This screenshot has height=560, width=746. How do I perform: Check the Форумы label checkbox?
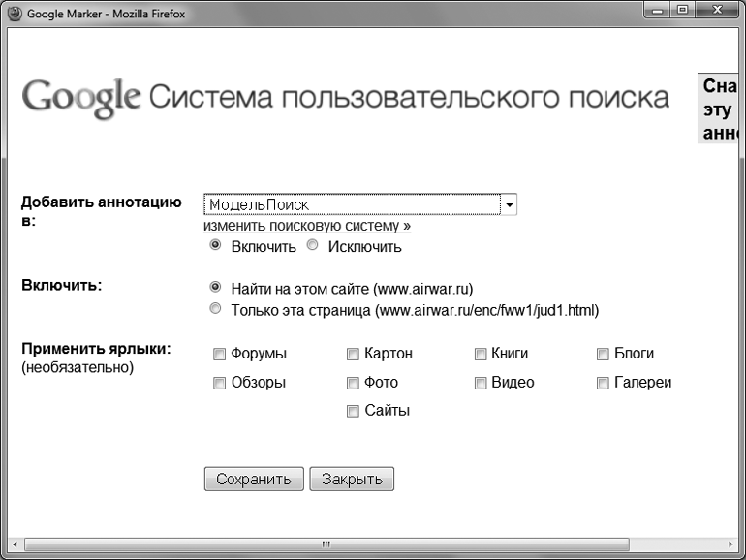click(x=219, y=354)
